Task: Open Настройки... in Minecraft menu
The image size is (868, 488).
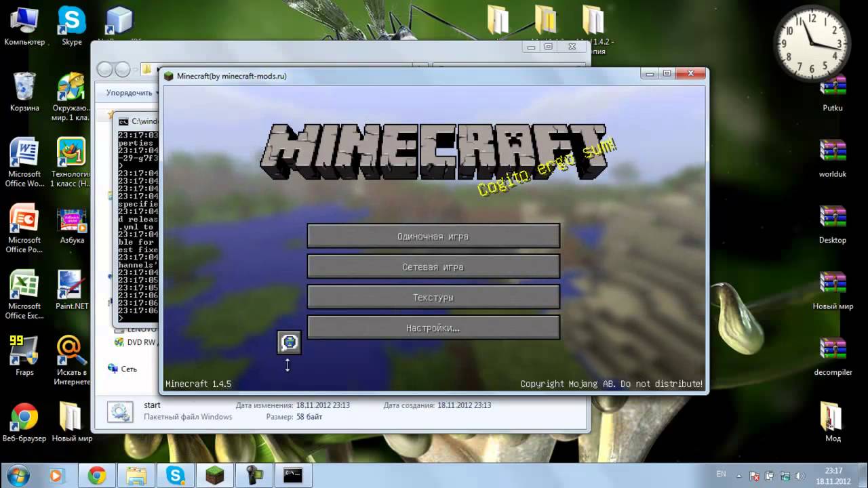Action: click(x=433, y=328)
